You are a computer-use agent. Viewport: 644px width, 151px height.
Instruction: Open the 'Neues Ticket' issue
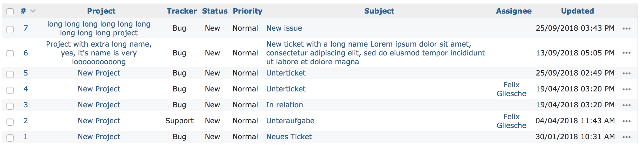pyautogui.click(x=289, y=137)
